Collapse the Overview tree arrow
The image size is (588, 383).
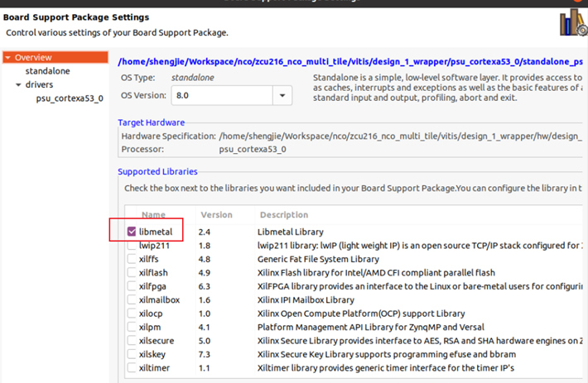click(8, 58)
